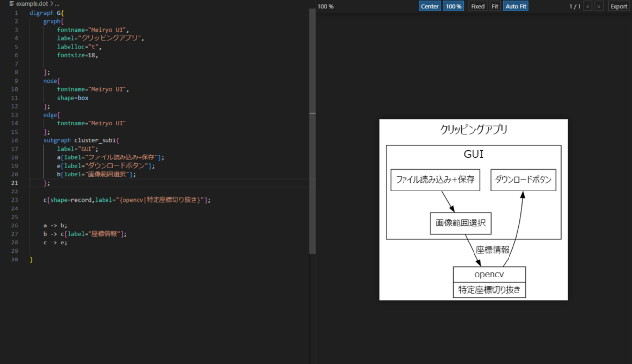
Task: Click line number 21 in the editor
Action: point(14,182)
